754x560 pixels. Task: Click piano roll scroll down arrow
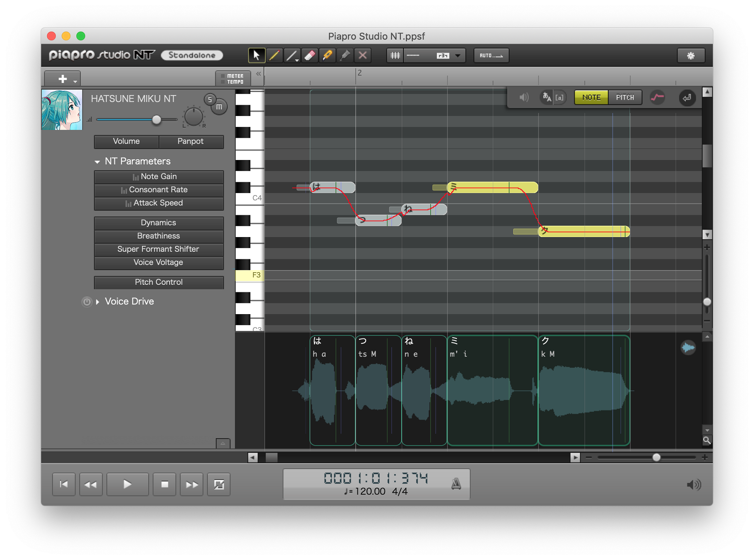coord(707,235)
